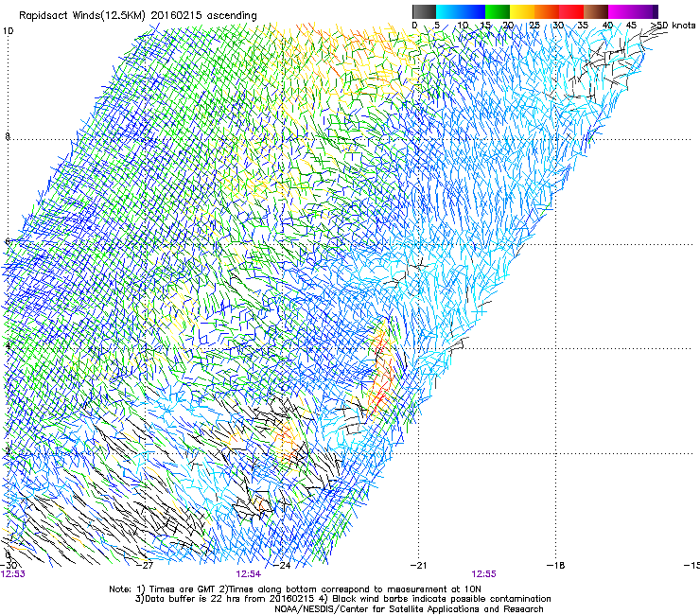This screenshot has height=615, width=700.
Task: Click the 'Rapidscat Winds(12.5KM) 20160215 ascending' title
Action: click(x=137, y=16)
